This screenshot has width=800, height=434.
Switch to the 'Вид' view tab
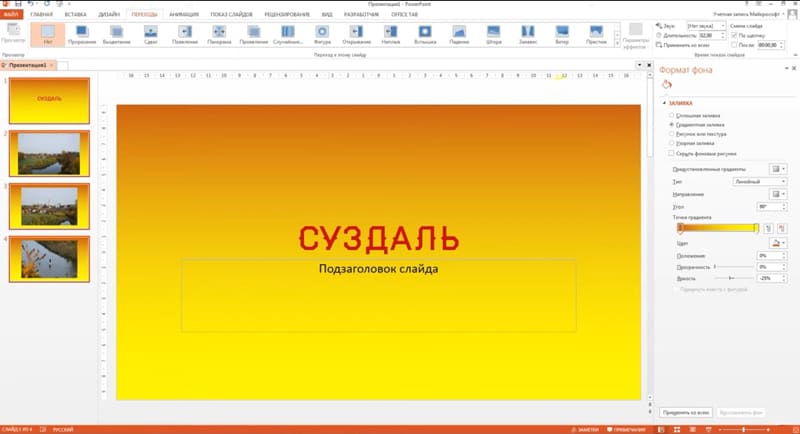click(x=327, y=14)
